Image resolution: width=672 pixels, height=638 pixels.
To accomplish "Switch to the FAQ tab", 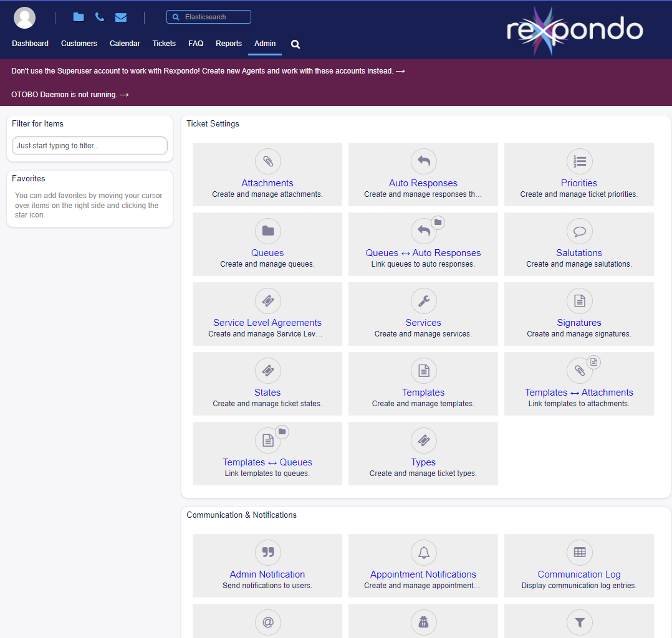I will (195, 43).
